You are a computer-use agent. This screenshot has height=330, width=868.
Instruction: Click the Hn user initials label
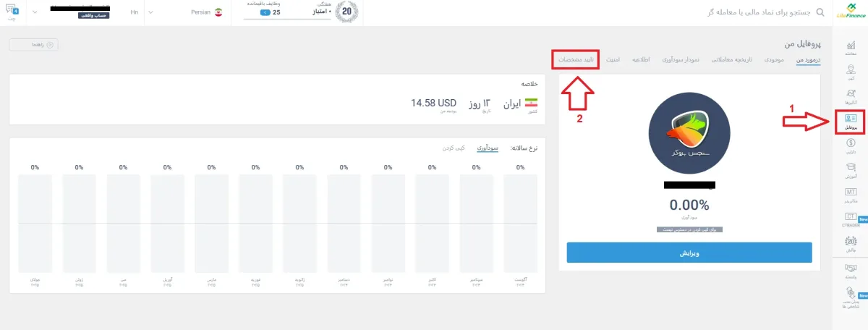point(135,12)
